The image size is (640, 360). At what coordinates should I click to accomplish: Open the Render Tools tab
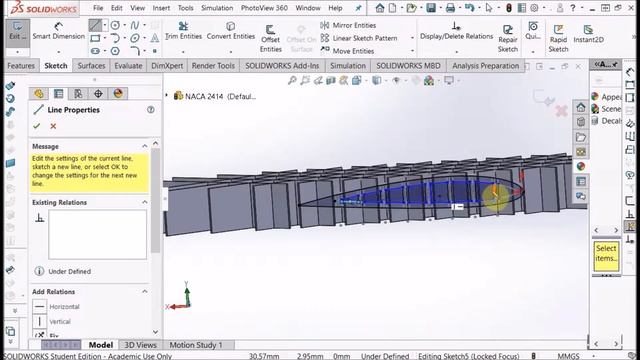(x=213, y=66)
